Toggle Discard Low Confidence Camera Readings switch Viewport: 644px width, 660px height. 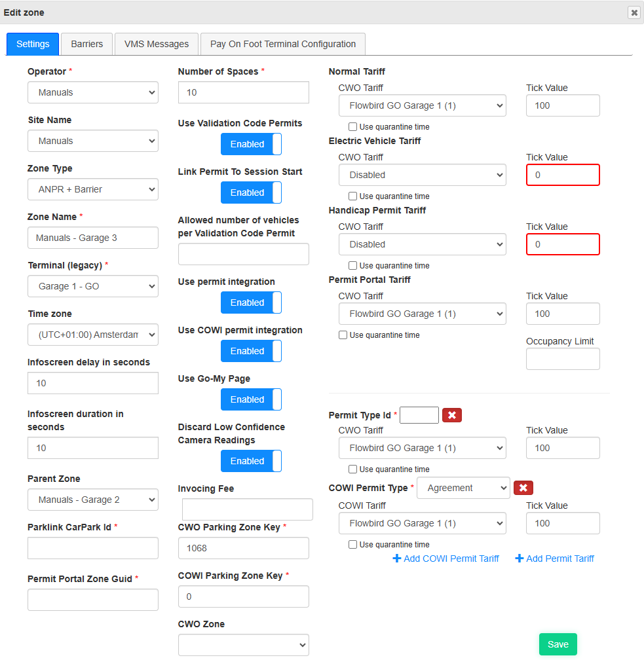(x=251, y=461)
